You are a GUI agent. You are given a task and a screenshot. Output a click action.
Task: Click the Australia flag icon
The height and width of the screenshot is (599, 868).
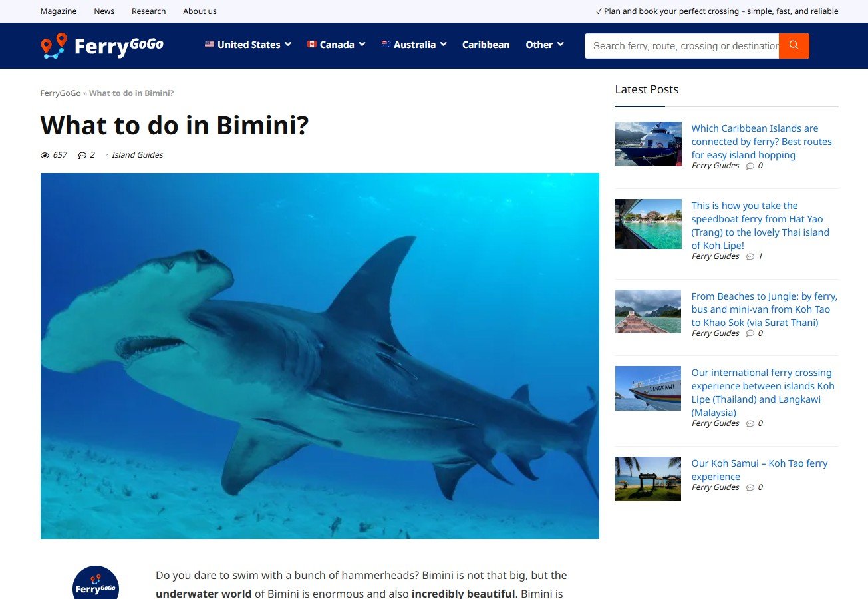click(x=386, y=44)
